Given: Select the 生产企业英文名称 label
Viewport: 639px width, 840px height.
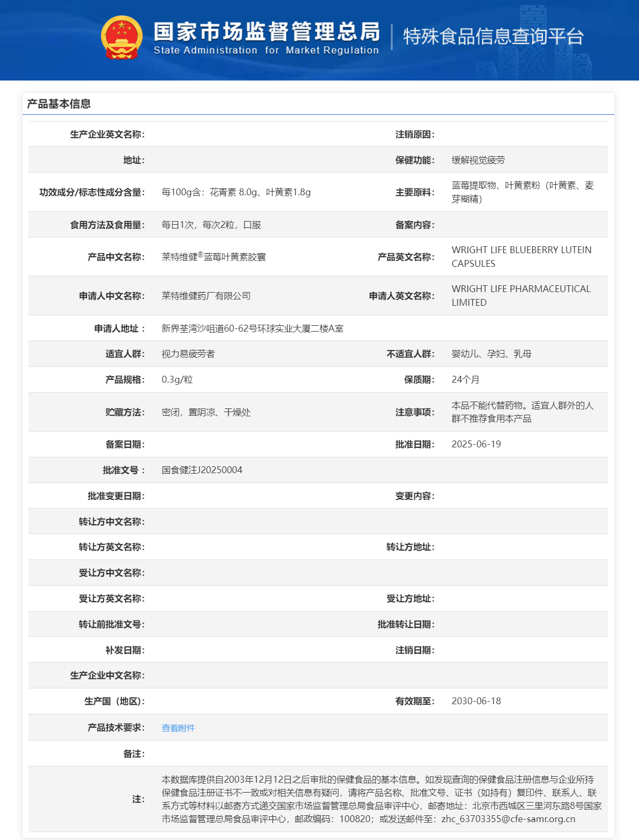Looking at the screenshot, I should (107, 134).
